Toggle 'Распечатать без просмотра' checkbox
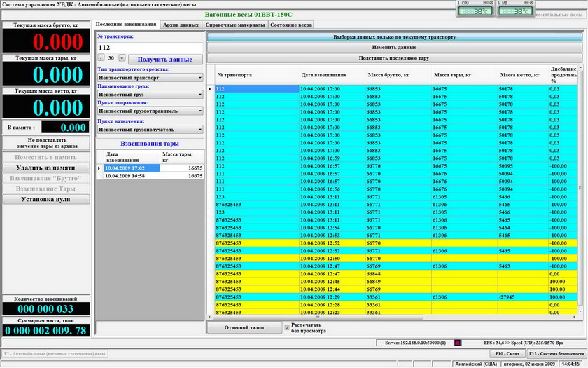Image resolution: width=588 pixels, height=368 pixels. click(x=286, y=327)
